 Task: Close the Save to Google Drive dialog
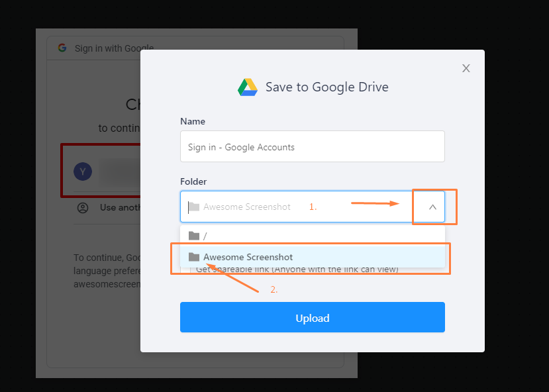(466, 68)
